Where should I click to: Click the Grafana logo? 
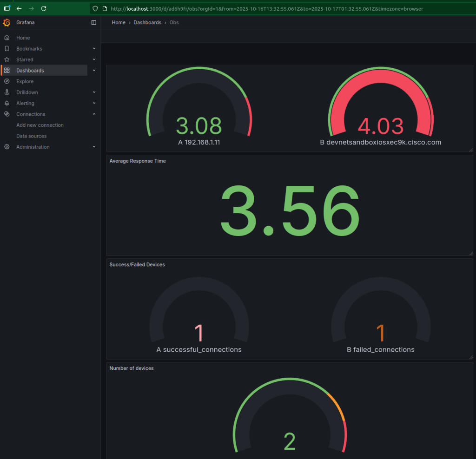[x=7, y=22]
